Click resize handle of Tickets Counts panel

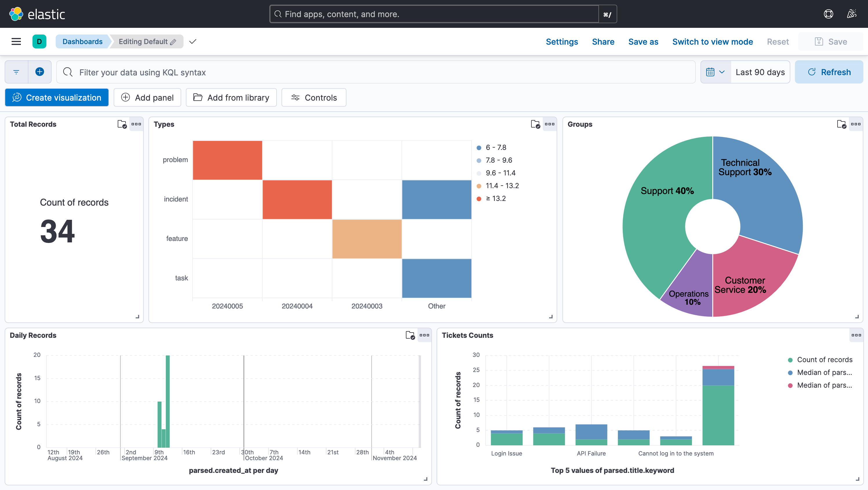(x=858, y=479)
